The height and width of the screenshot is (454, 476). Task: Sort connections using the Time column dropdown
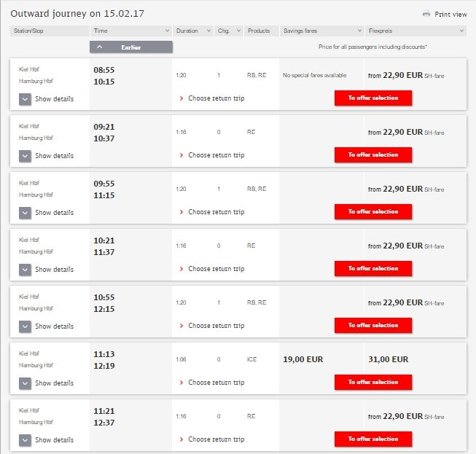tap(167, 31)
